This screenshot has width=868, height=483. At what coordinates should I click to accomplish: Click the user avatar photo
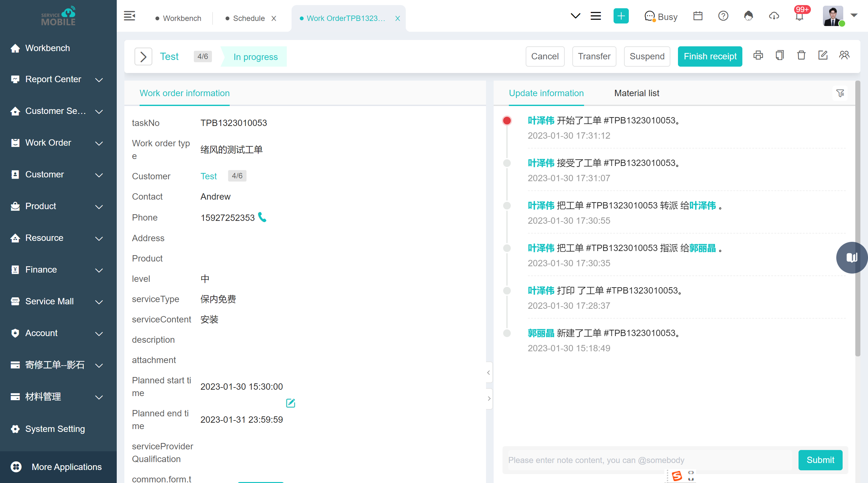(x=832, y=16)
